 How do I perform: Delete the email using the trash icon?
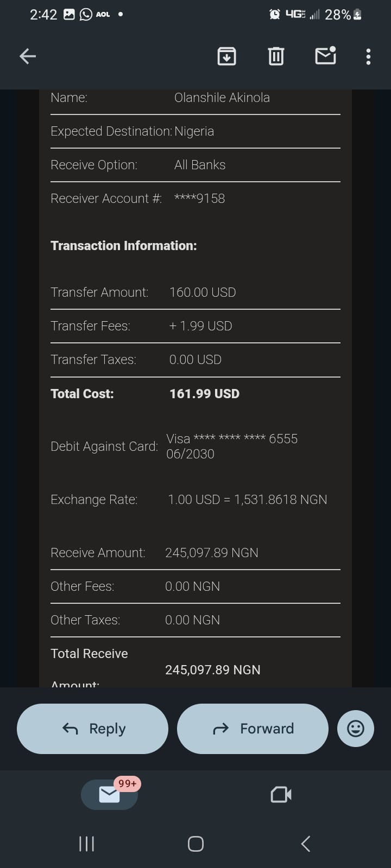coord(276,56)
